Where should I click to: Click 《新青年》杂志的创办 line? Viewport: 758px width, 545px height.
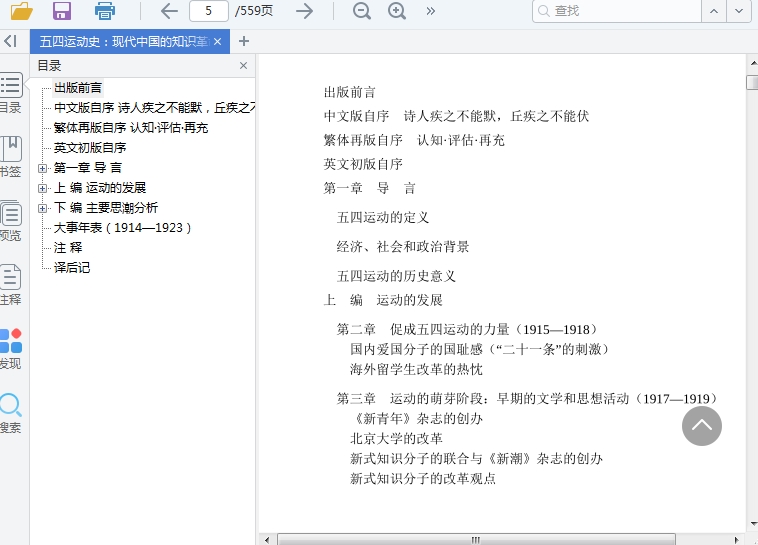(x=416, y=419)
